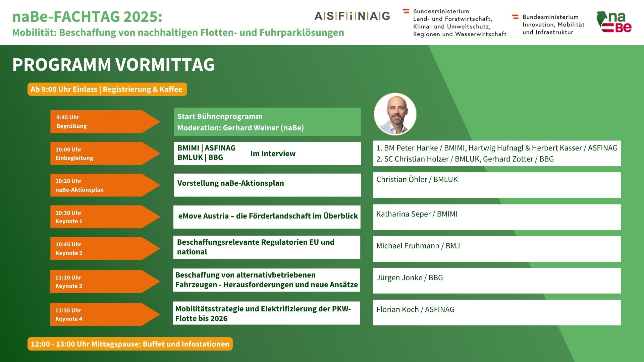Click the ASFINAG logo in header
This screenshot has height=362, width=644.
coord(352,16)
